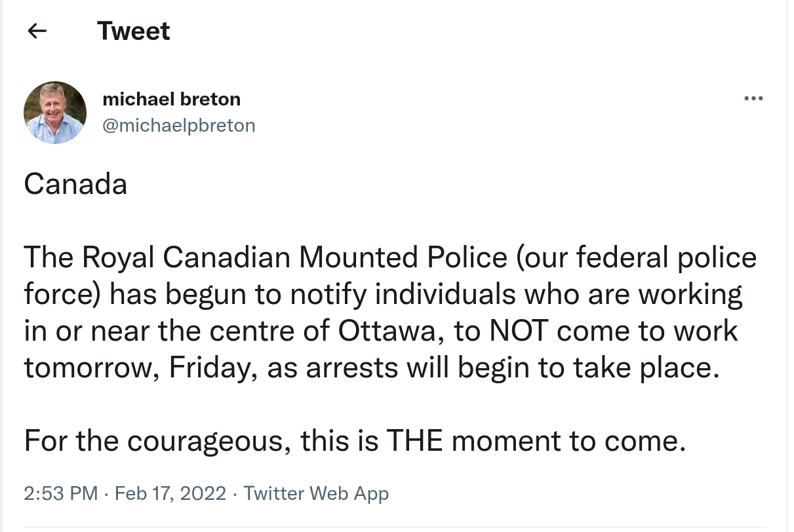Click the Feb 17, 2022 date

point(170,493)
